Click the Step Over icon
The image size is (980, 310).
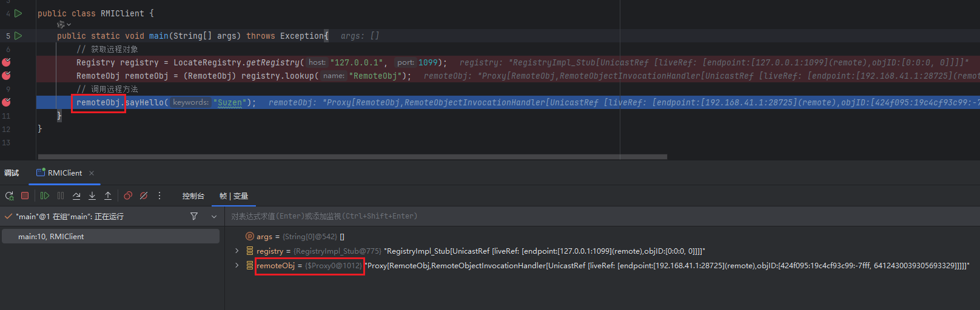click(x=76, y=196)
